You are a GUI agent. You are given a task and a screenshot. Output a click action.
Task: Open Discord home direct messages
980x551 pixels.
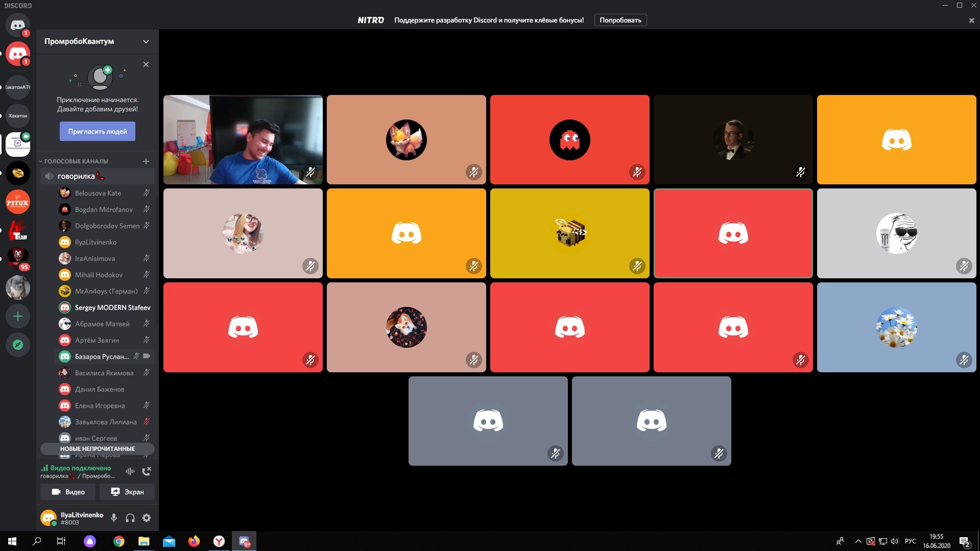coord(18,25)
